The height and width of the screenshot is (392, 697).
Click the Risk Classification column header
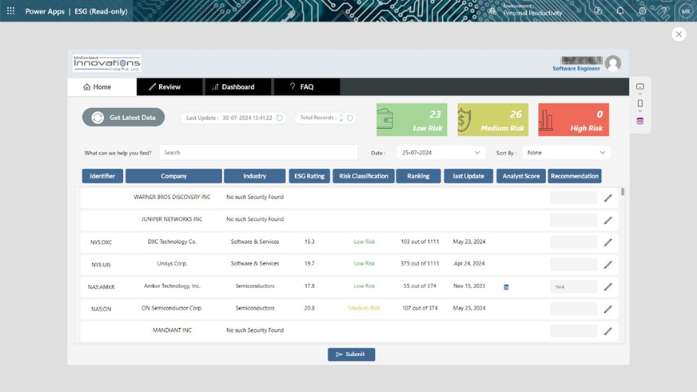tap(364, 176)
